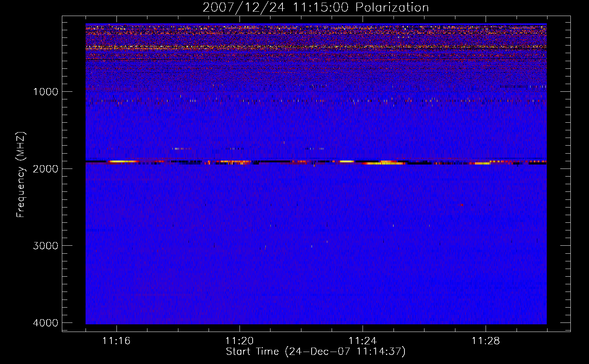Click the 11:20 time tick label

(x=240, y=341)
